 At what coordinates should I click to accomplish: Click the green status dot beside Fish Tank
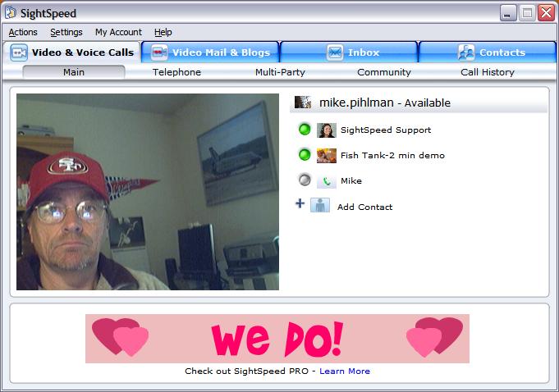pos(305,155)
